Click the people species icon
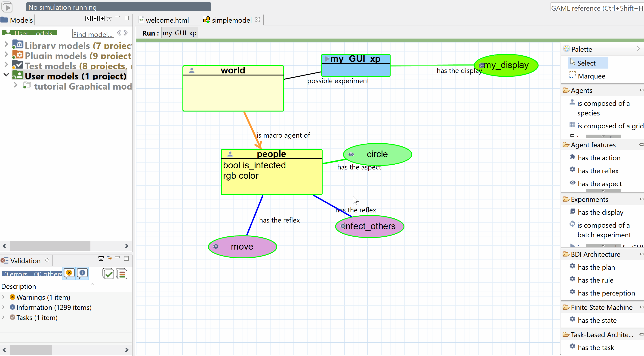 click(229, 154)
